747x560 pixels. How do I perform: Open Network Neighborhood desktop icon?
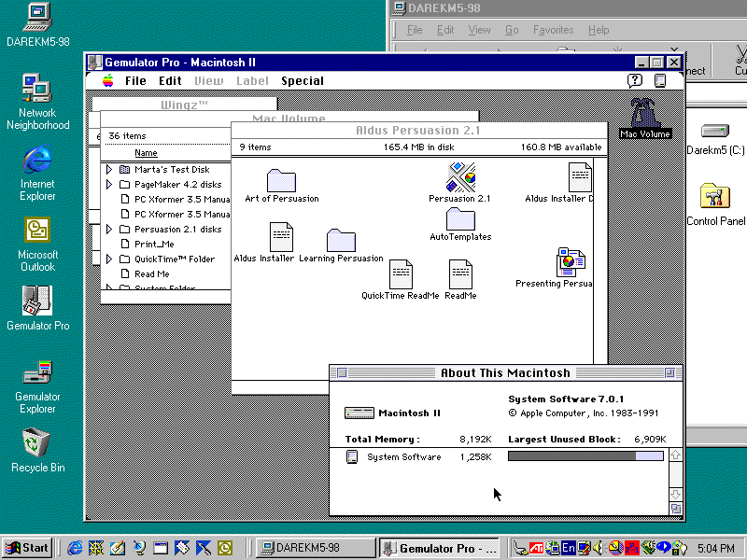[37, 88]
